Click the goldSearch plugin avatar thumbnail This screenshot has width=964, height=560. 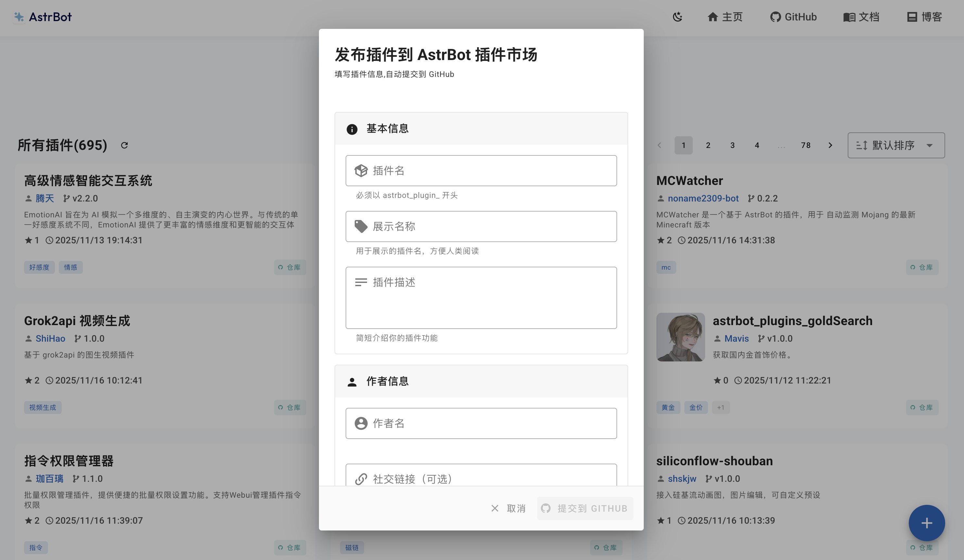[680, 337]
